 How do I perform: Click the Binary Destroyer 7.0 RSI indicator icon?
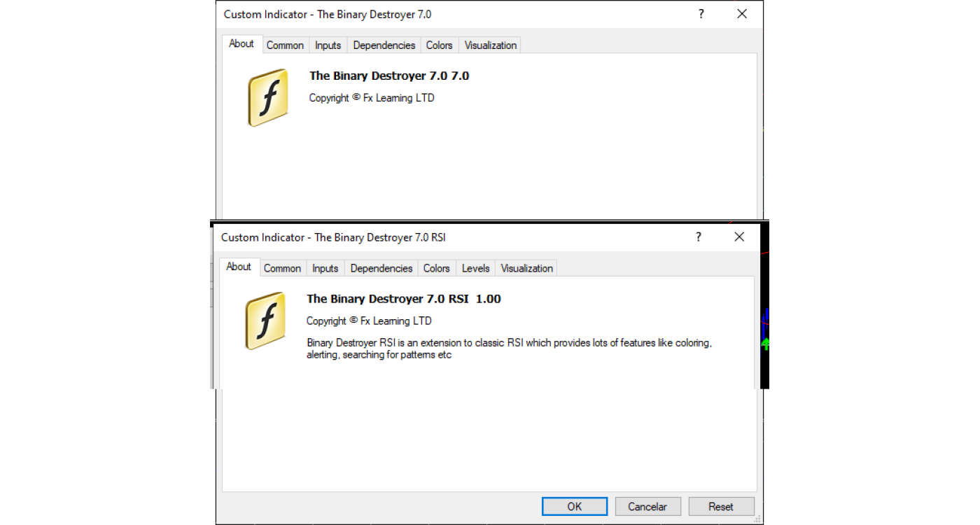pos(265,321)
